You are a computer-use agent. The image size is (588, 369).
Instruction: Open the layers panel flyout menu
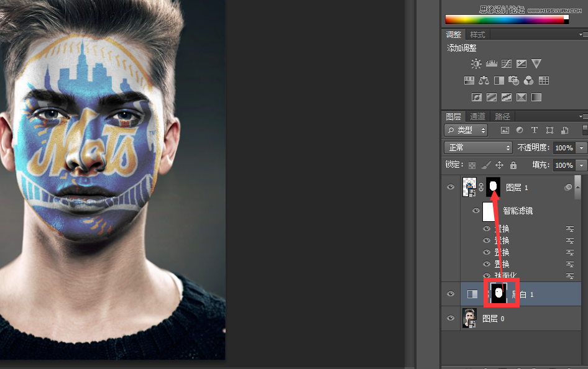pos(584,117)
